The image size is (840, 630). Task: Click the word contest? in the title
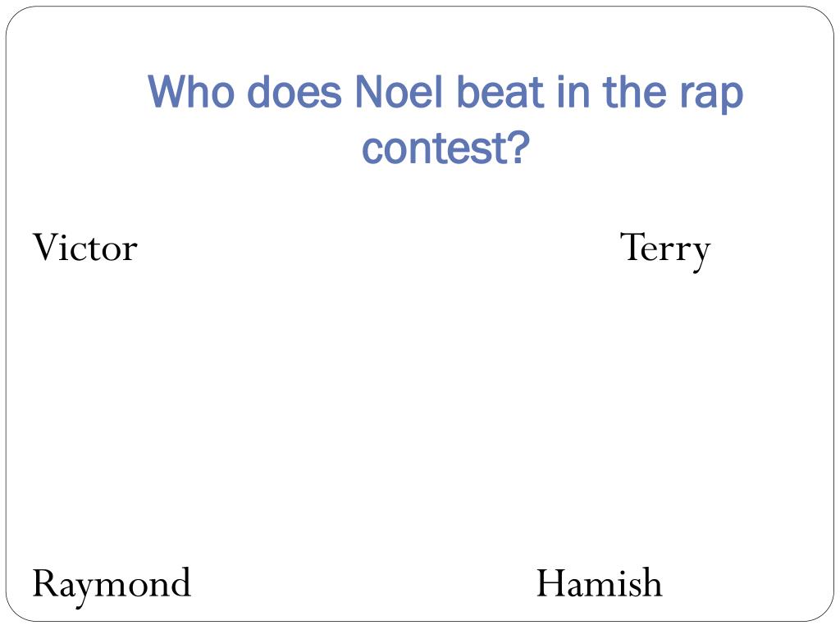[446, 148]
